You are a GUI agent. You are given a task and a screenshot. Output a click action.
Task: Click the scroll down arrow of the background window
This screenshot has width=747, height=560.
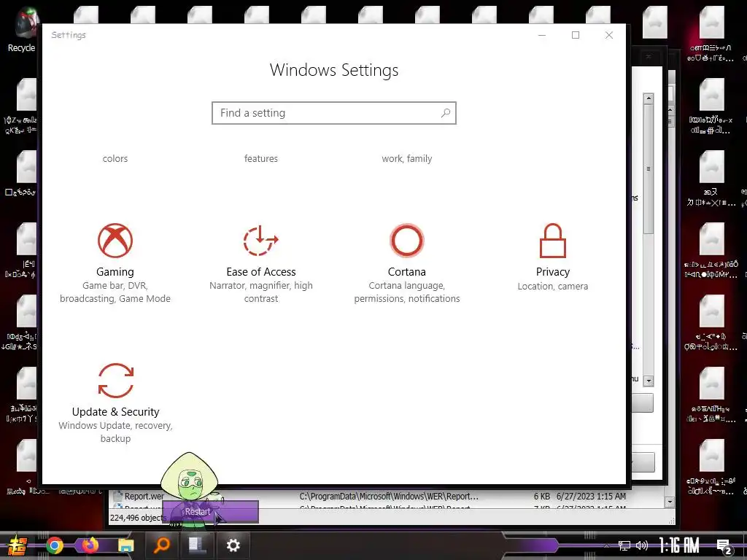coord(648,381)
